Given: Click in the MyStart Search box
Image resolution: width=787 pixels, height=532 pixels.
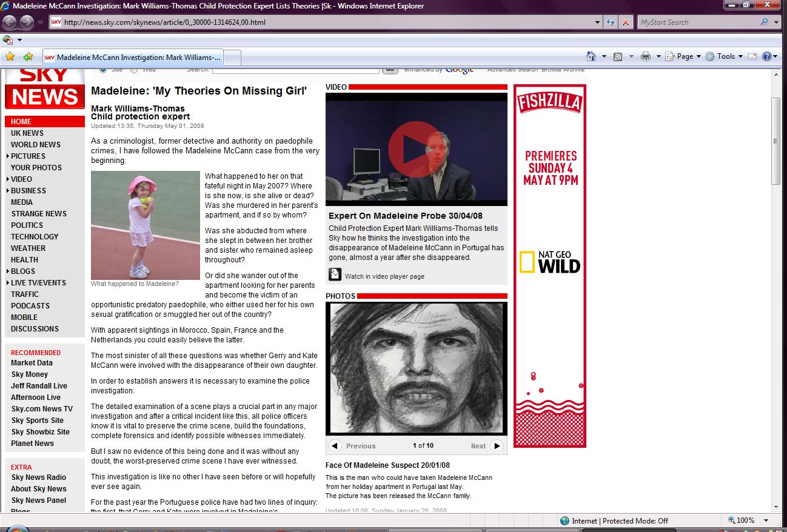Looking at the screenshot, I should click(x=697, y=22).
